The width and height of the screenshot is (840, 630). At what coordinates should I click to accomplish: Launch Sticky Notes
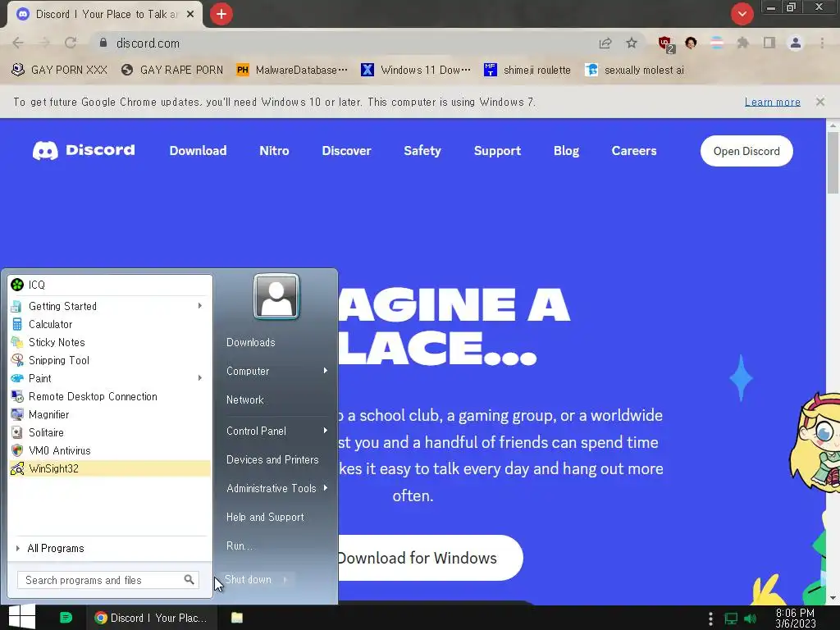[110, 342]
